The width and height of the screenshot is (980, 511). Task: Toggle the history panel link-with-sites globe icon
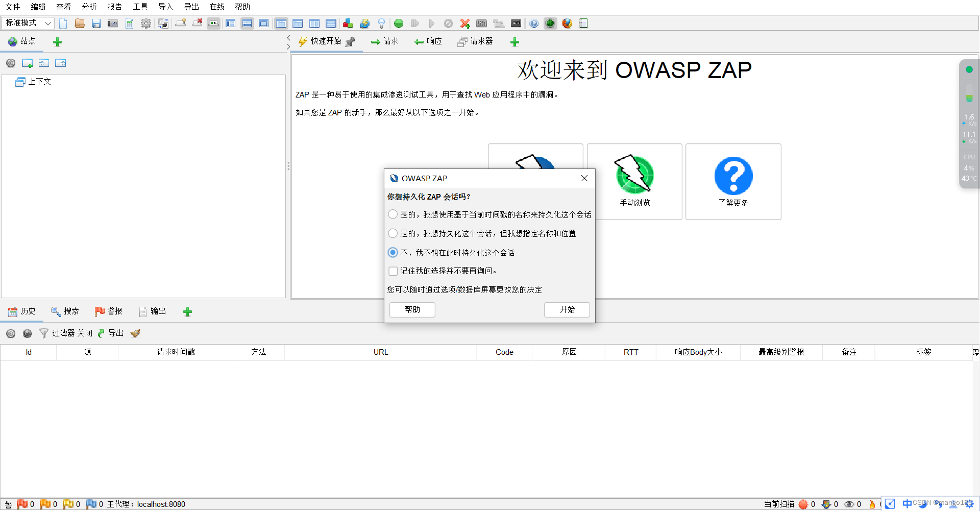pyautogui.click(x=28, y=333)
